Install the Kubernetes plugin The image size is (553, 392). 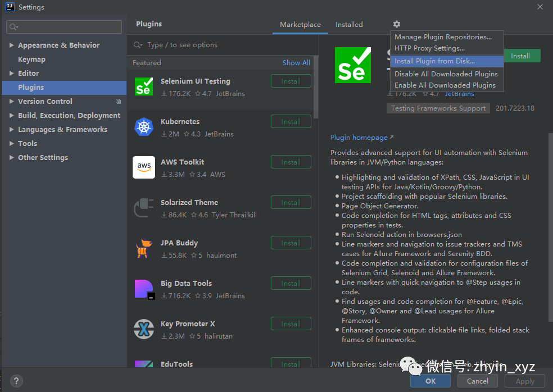point(291,122)
